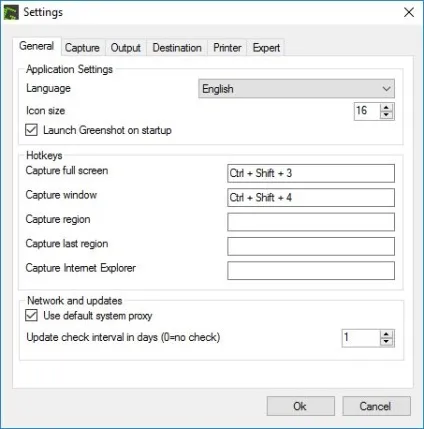The height and width of the screenshot is (429, 424).
Task: Click the Capture Internet Explorer label
Action: (81, 268)
